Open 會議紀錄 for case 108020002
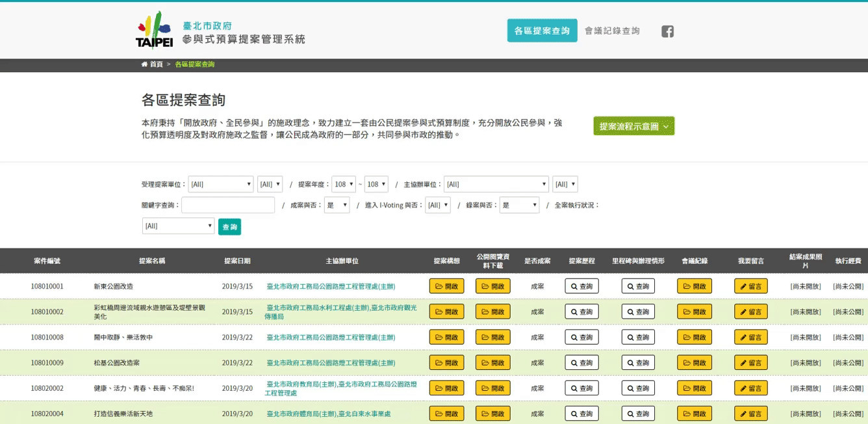868x424 pixels. click(695, 388)
